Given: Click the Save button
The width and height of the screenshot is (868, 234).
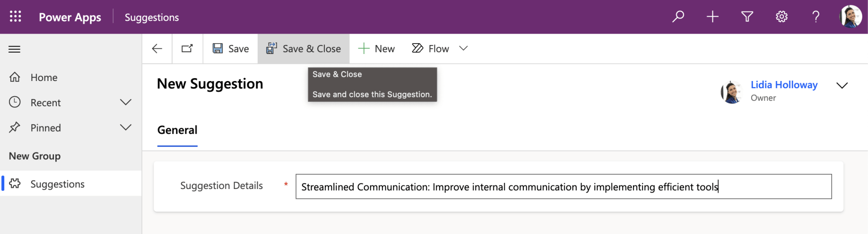Looking at the screenshot, I should pyautogui.click(x=231, y=48).
